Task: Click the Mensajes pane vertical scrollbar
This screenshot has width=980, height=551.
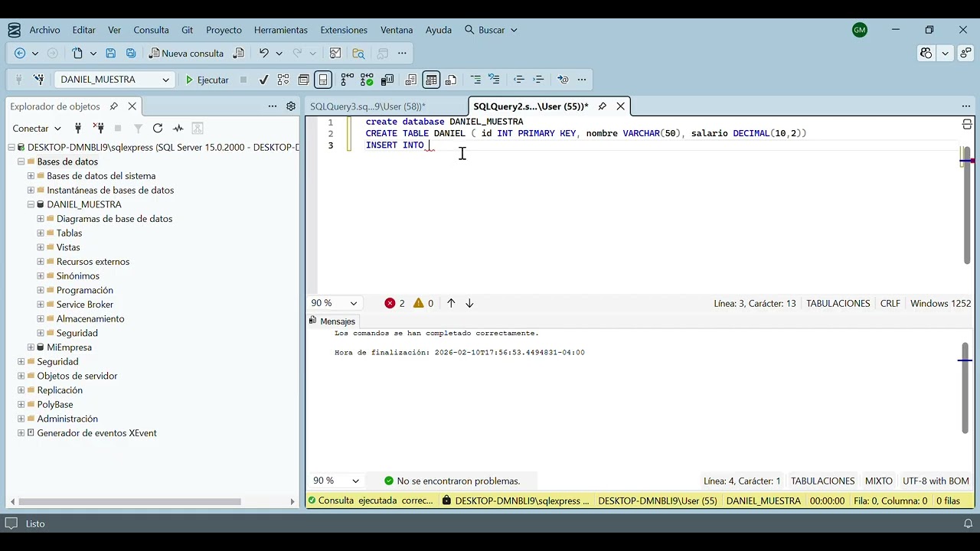Action: (x=965, y=387)
